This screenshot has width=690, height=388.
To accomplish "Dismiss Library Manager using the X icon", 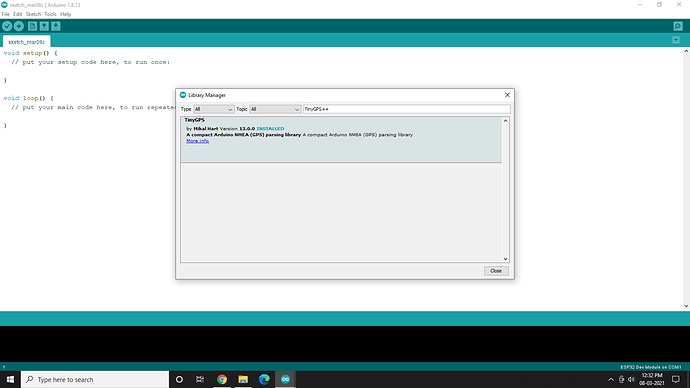I will 507,95.
